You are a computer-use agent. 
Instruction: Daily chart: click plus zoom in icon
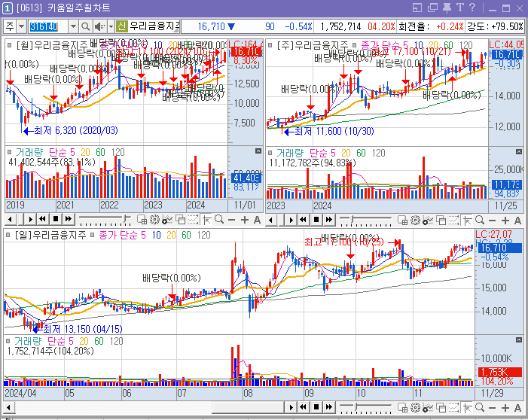505,408
